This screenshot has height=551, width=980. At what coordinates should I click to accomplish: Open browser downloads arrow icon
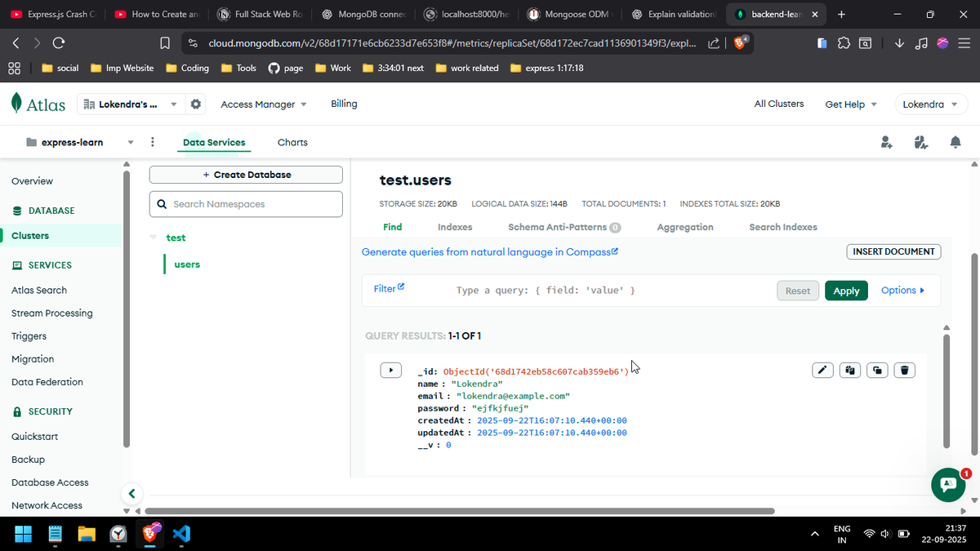[x=899, y=43]
